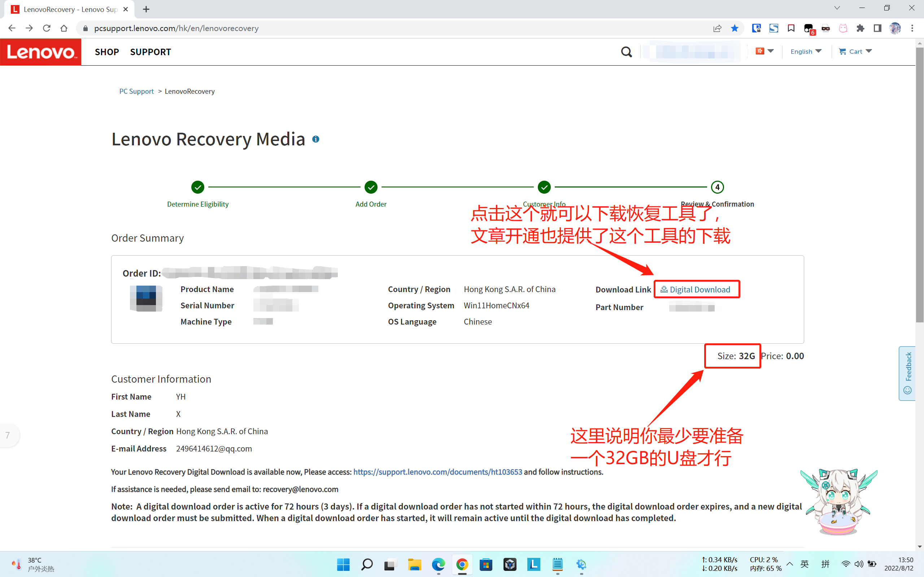Viewport: 924px width, 577px height.
Task: Launch Microsoft Edge from the taskbar
Action: [x=438, y=564]
